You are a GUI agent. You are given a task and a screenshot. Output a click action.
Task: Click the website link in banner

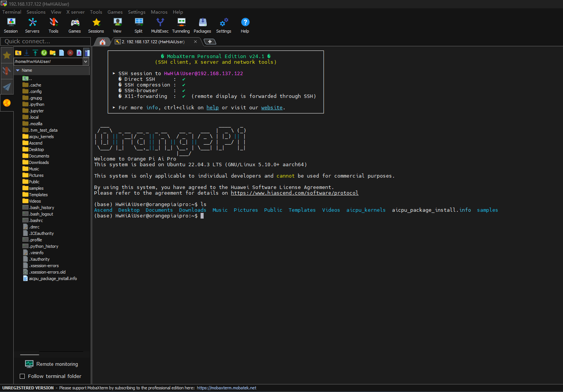[272, 108]
